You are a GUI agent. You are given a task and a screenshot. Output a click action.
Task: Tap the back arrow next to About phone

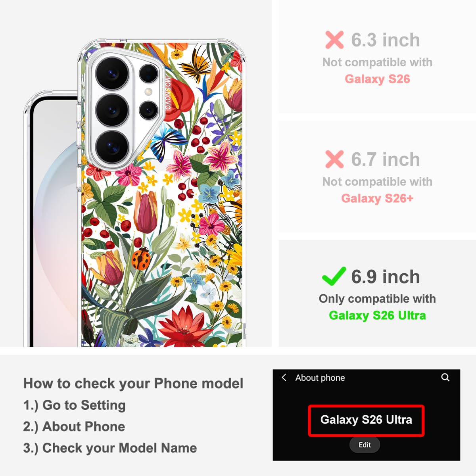click(x=284, y=378)
